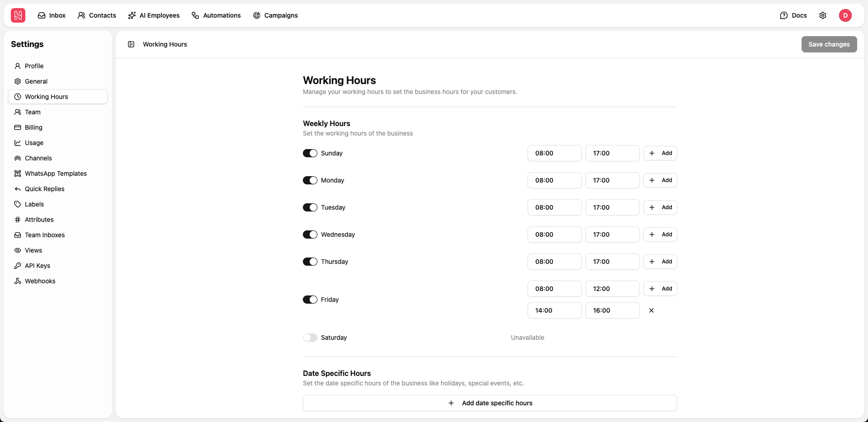Open Monday start time picker
868x422 pixels.
coord(554,180)
